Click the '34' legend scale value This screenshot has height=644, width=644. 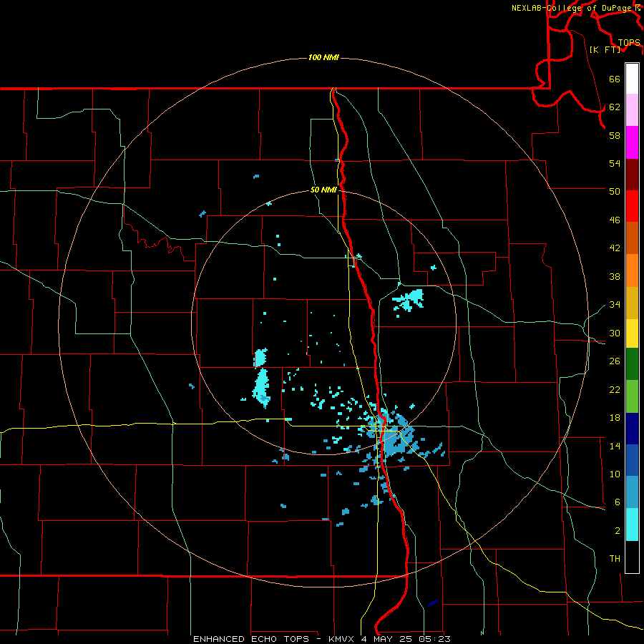tap(615, 304)
